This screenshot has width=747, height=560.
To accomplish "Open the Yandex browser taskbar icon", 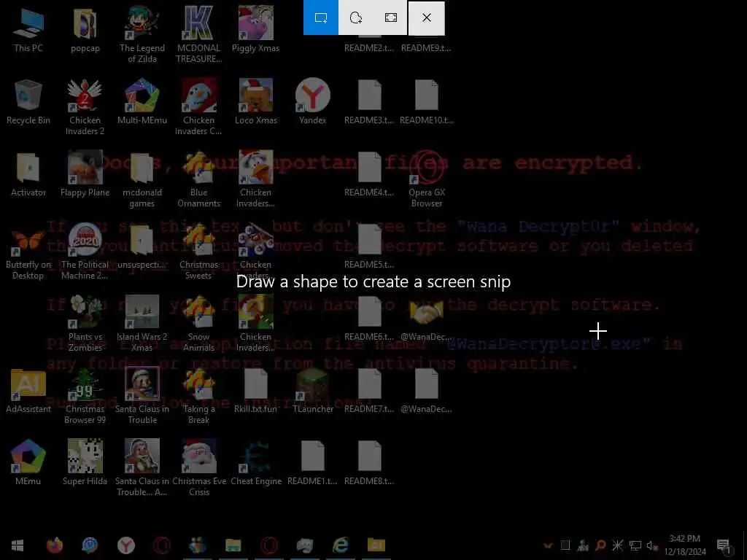I will tap(125, 545).
